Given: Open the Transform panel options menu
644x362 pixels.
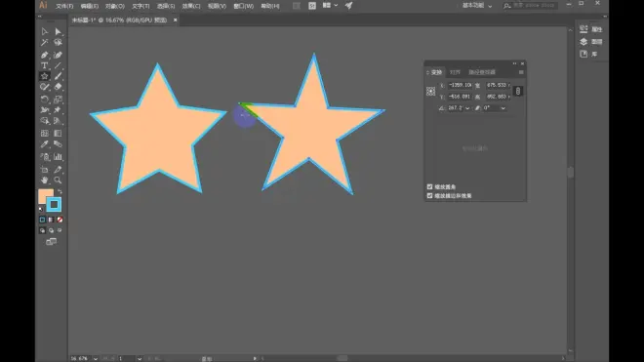Looking at the screenshot, I should click(521, 72).
